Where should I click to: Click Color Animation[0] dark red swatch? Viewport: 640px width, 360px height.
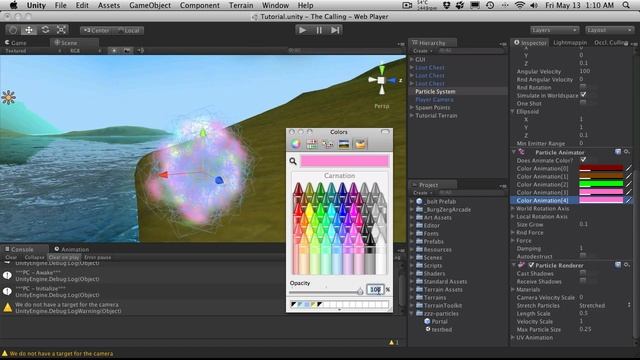pyautogui.click(x=601, y=168)
